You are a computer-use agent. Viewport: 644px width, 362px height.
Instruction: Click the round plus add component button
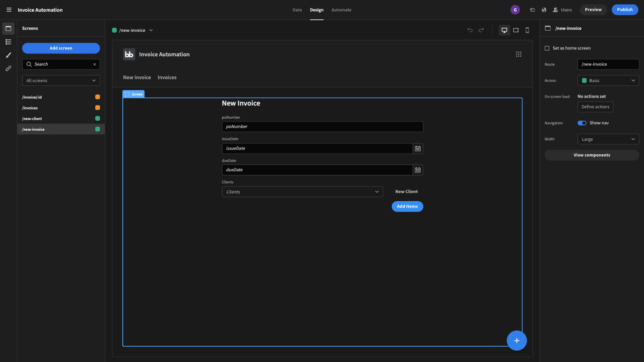coord(517,341)
